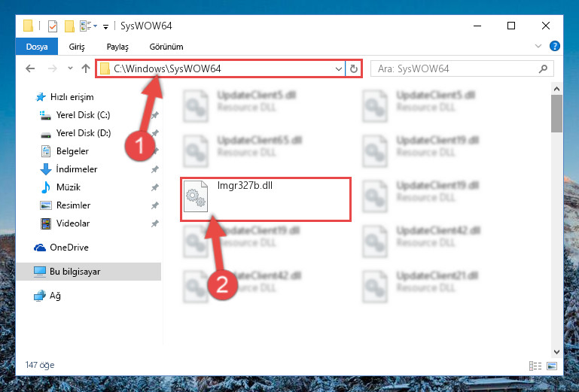Click the search box Ara: SysWOW64
The height and width of the screenshot is (392, 579).
(x=462, y=69)
